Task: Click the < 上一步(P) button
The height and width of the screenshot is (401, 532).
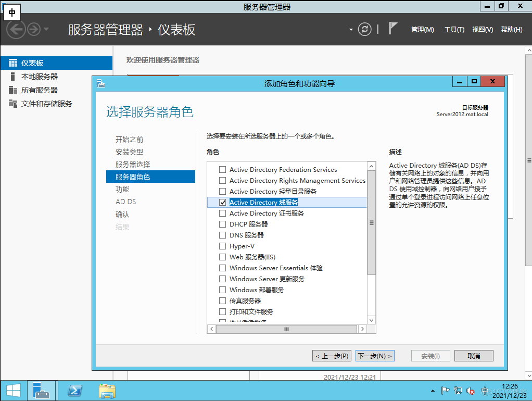Action: (332, 356)
